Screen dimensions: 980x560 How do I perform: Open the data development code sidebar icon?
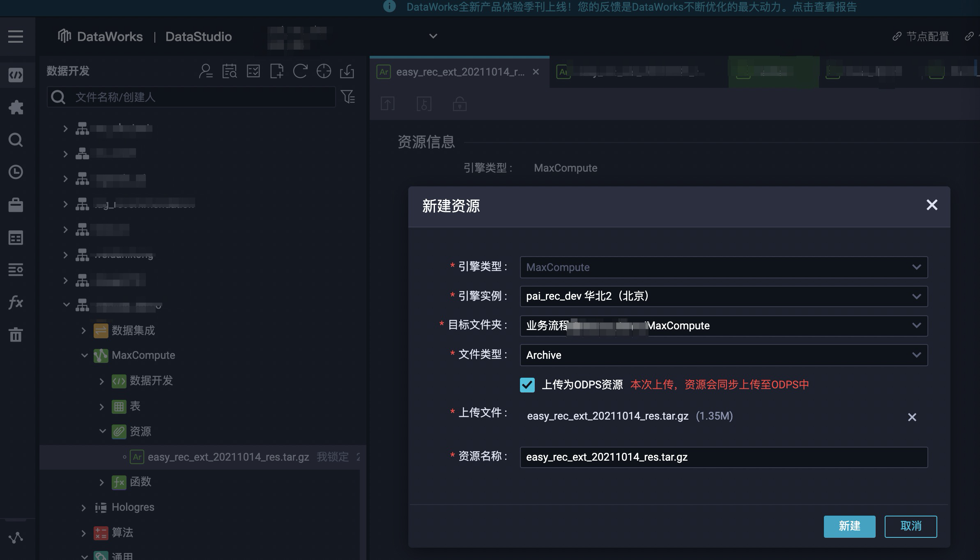(16, 75)
